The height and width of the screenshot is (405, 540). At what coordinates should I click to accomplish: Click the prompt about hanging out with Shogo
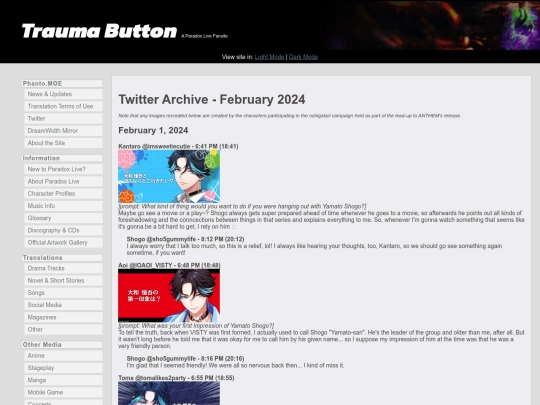coord(242,206)
